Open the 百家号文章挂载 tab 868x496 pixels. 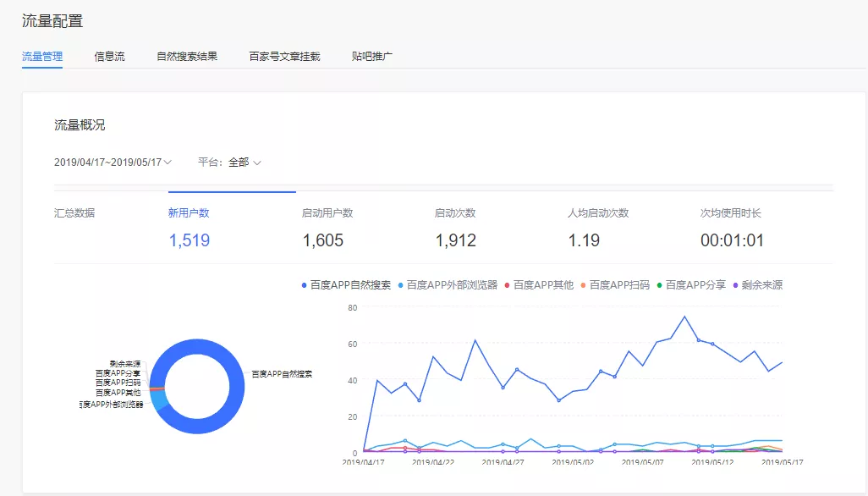point(284,57)
